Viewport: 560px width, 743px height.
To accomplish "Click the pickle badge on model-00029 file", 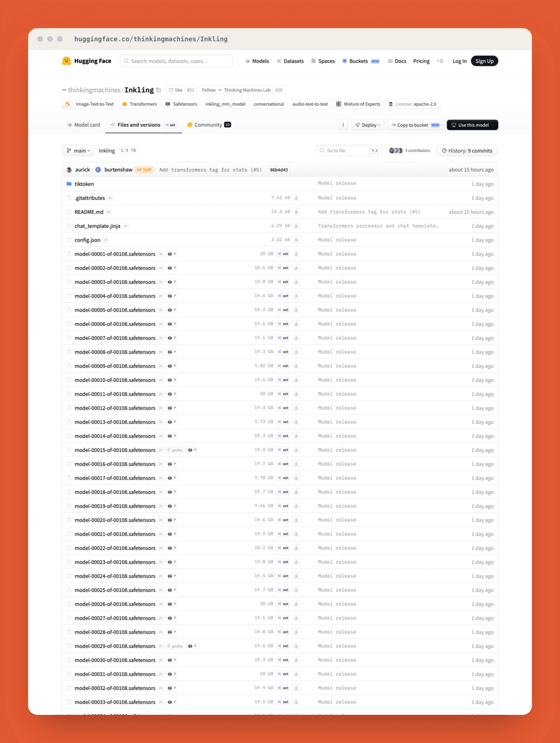I will pyautogui.click(x=175, y=646).
